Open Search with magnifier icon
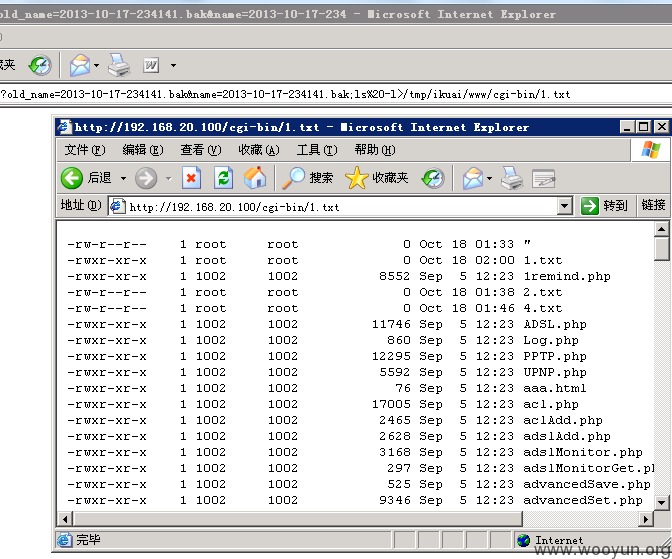This screenshot has width=672, height=559. [x=293, y=178]
